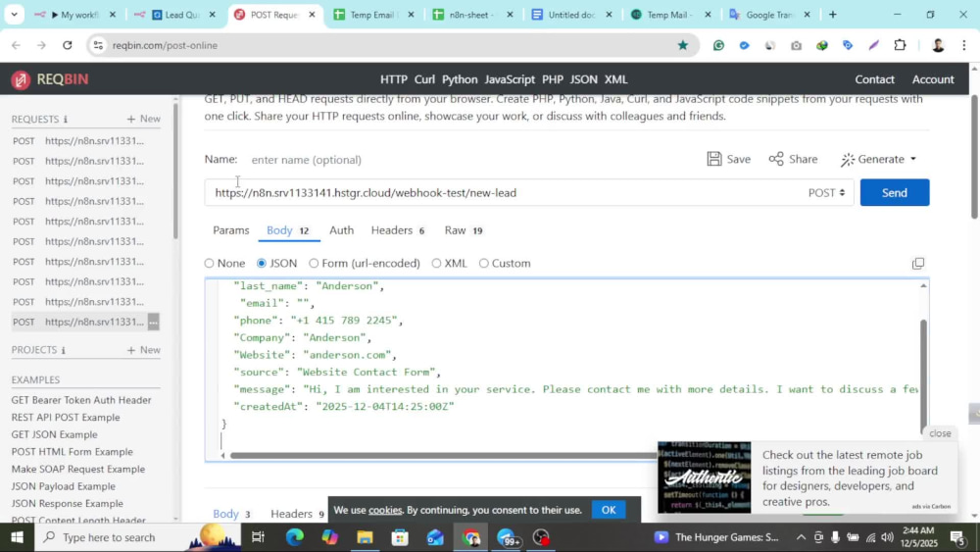Viewport: 980px width, 552px height.
Task: Open Make SOAP Request Example
Action: (78, 469)
